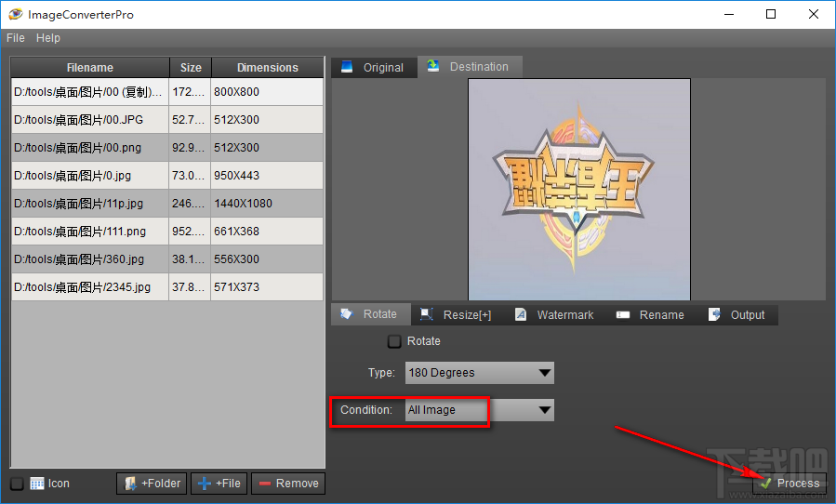Open the Help menu

(48, 38)
